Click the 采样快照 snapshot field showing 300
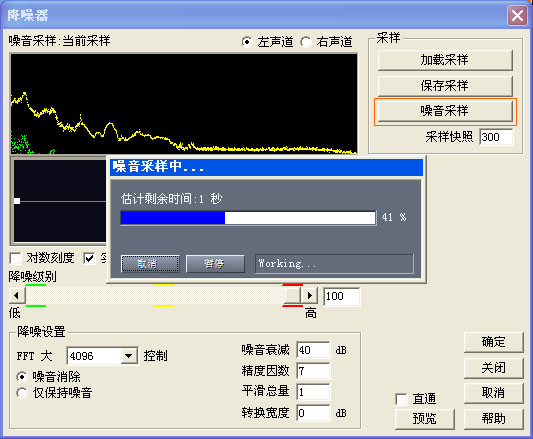Viewport: 533px width, 439px height. point(496,137)
